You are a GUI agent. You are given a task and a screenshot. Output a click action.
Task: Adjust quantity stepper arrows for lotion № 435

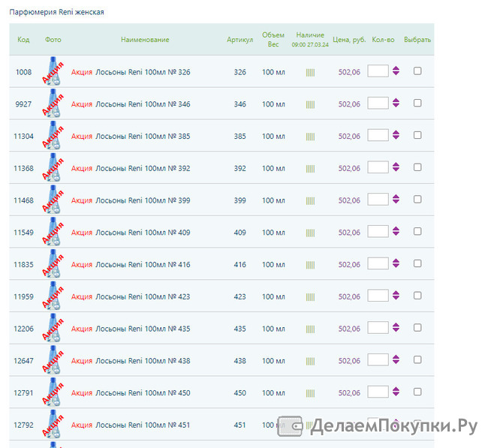coord(396,327)
